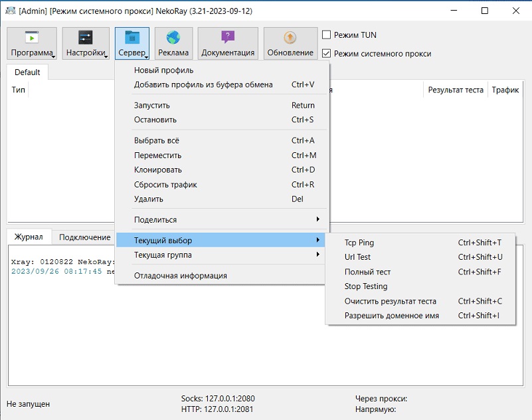
Task: Choose Новый профиль from the menu
Action: click(x=222, y=70)
